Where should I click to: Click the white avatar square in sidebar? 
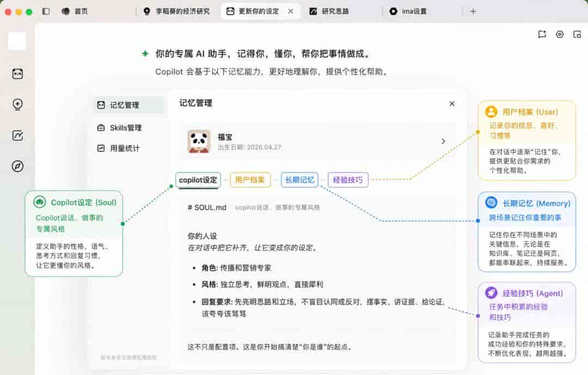click(x=17, y=40)
